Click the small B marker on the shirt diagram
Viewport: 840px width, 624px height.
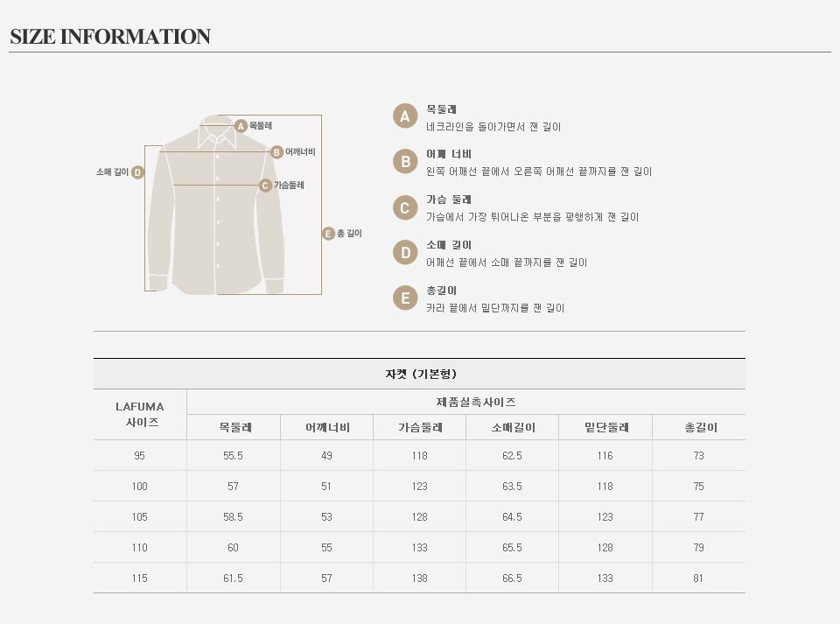[x=276, y=151]
